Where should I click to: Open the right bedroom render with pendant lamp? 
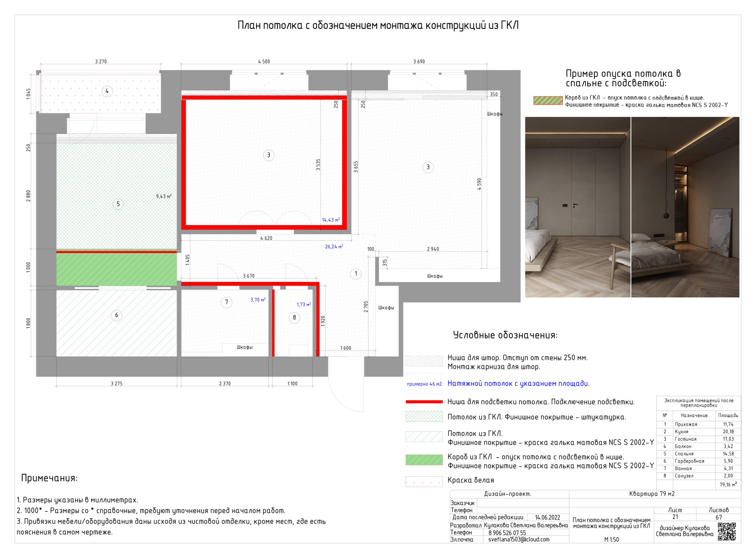point(685,207)
